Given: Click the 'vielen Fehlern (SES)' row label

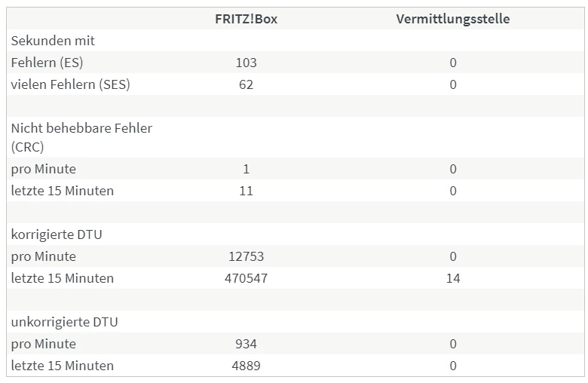Looking at the screenshot, I should 70,84.
